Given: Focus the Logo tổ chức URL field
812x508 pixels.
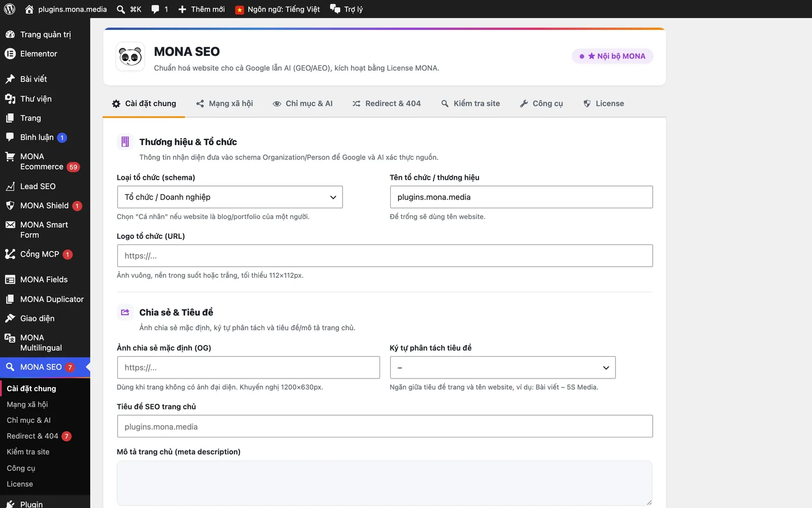Looking at the screenshot, I should point(385,256).
